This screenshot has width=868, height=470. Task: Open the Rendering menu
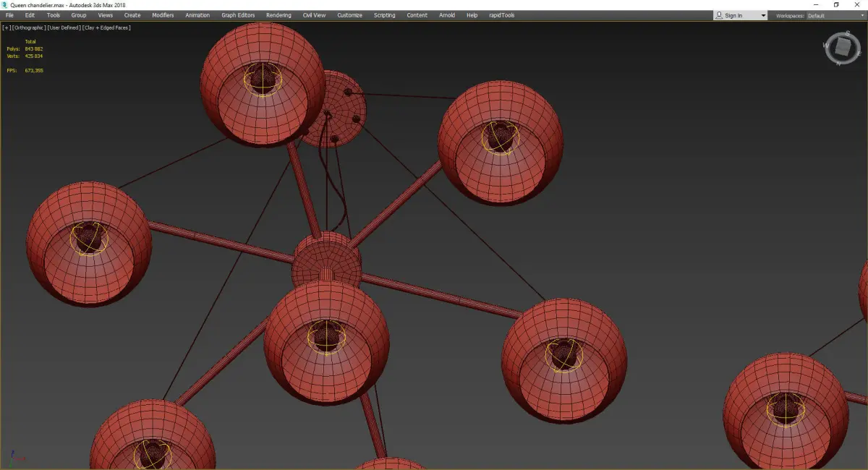coord(278,15)
